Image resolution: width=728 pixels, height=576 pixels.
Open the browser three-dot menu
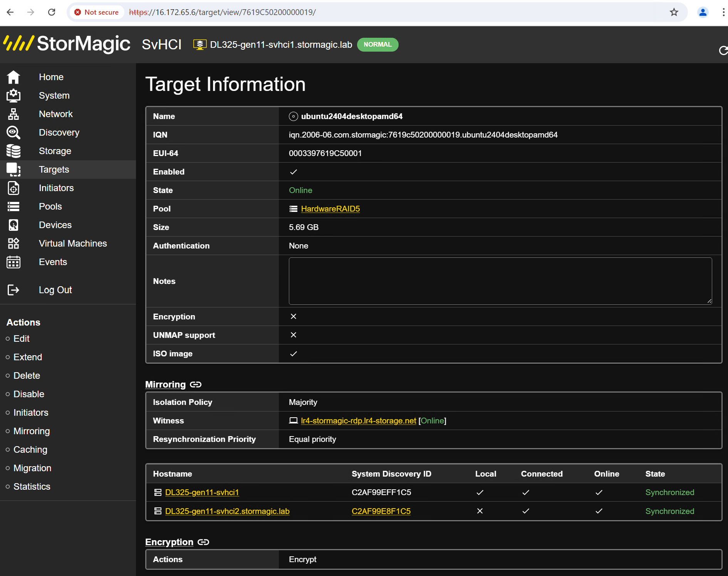click(723, 12)
